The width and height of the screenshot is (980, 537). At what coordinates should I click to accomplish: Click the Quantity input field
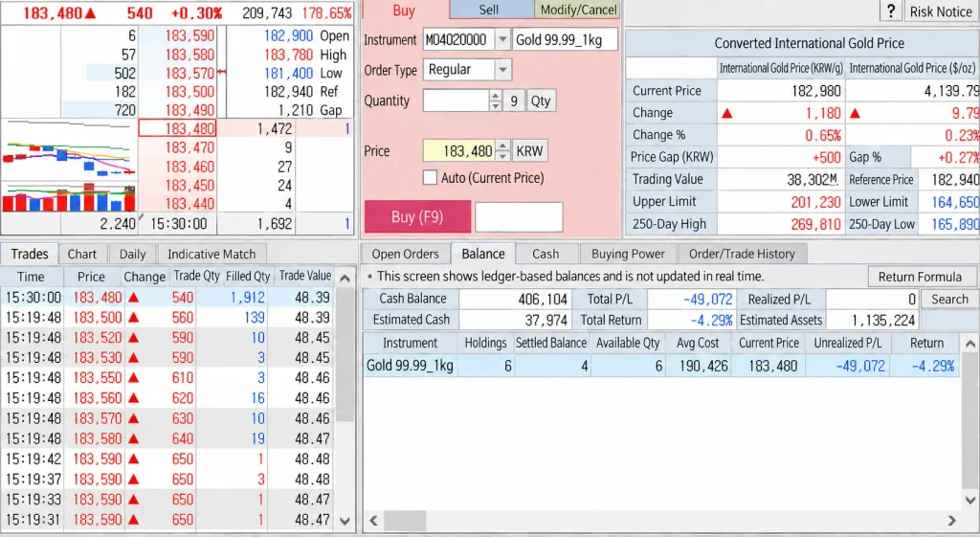pos(456,101)
